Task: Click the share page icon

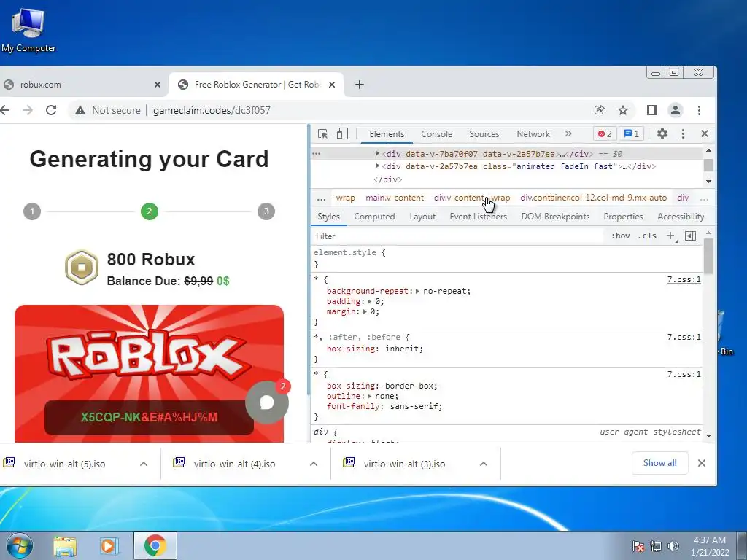Action: point(600,110)
